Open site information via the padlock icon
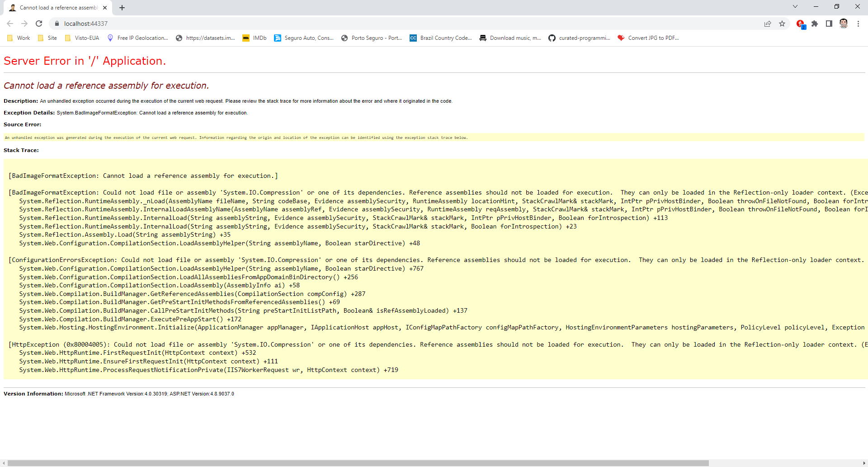This screenshot has height=467, width=868. pyautogui.click(x=58, y=24)
